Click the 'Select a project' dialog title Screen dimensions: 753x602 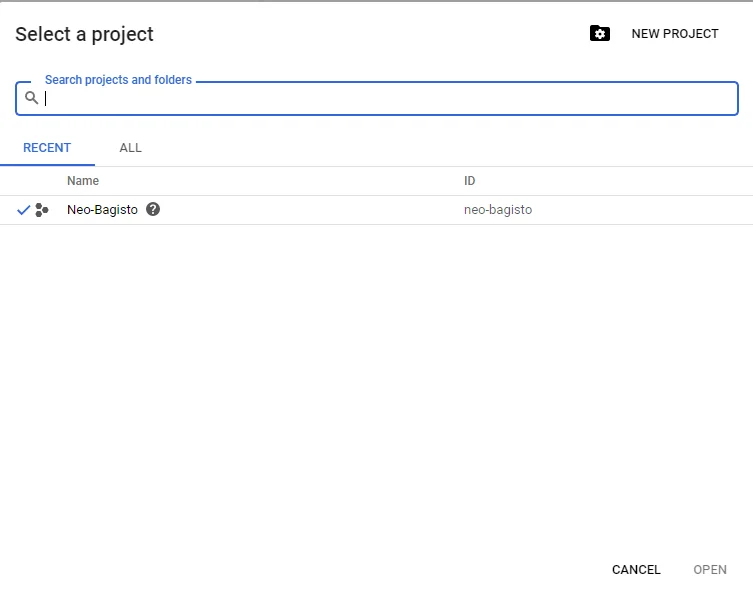pyautogui.click(x=84, y=34)
